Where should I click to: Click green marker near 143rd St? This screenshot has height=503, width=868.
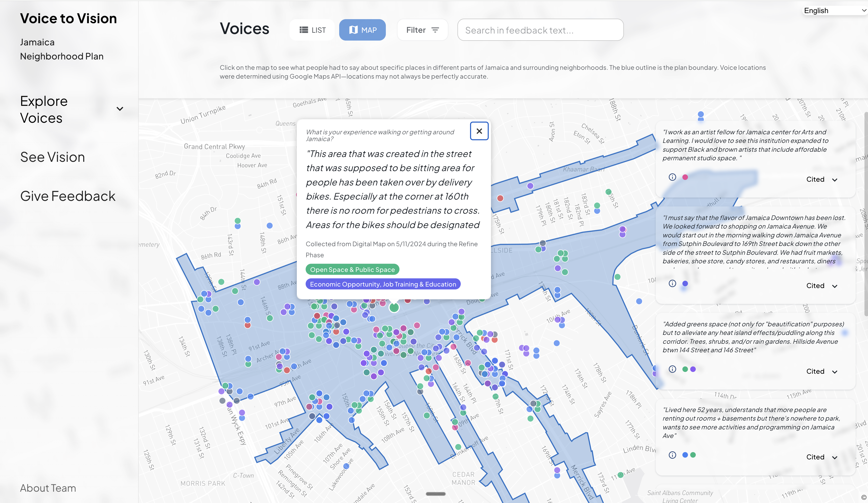pos(238,221)
